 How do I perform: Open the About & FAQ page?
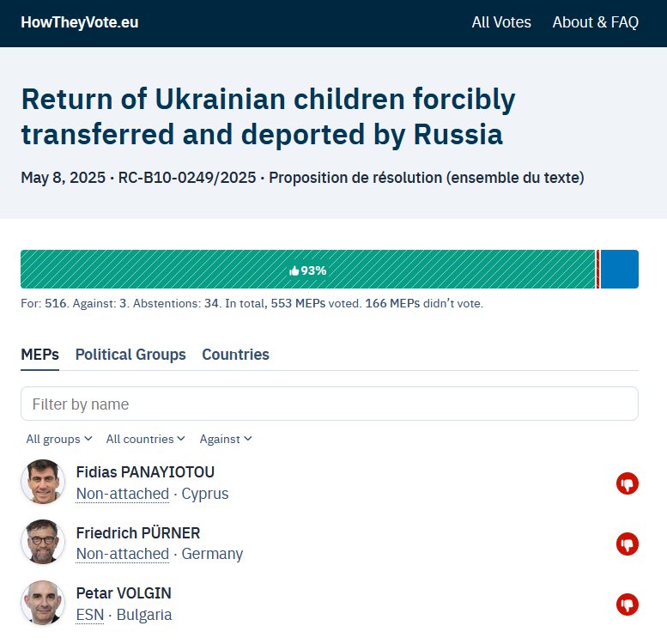point(595,22)
